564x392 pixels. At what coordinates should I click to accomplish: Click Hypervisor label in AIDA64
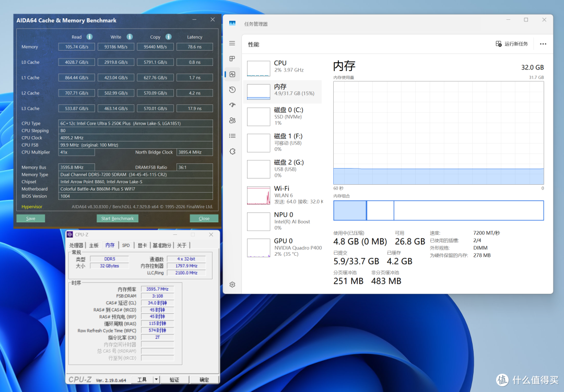click(x=32, y=207)
